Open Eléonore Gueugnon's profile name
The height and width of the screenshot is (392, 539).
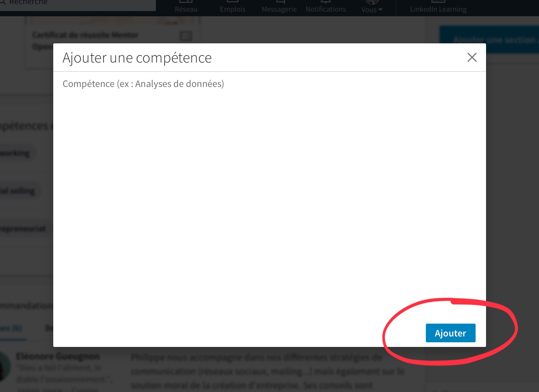click(x=58, y=356)
